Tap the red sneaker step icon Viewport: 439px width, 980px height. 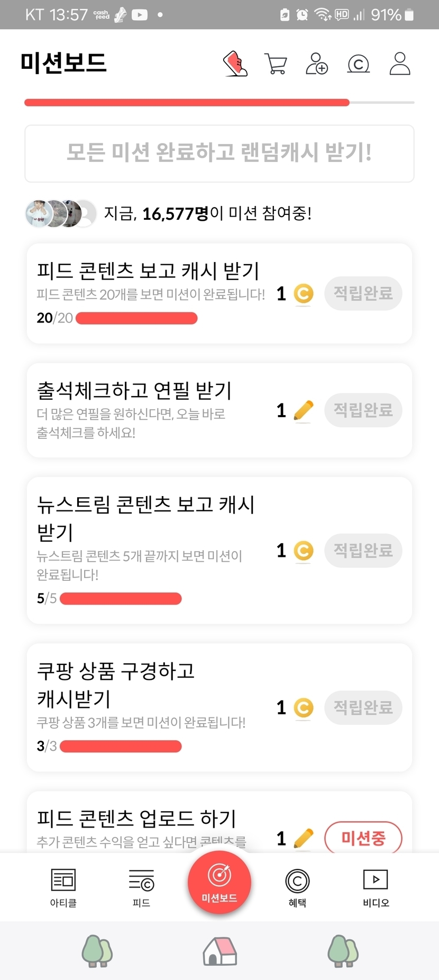pos(235,64)
